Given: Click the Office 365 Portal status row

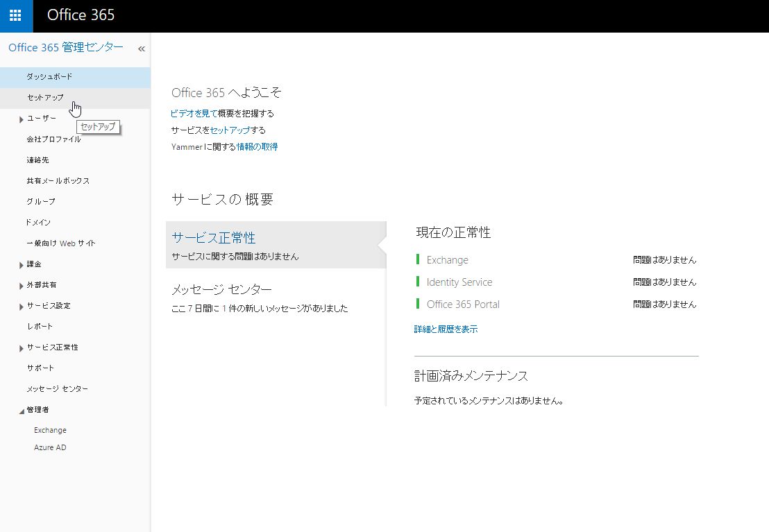Looking at the screenshot, I should (557, 304).
